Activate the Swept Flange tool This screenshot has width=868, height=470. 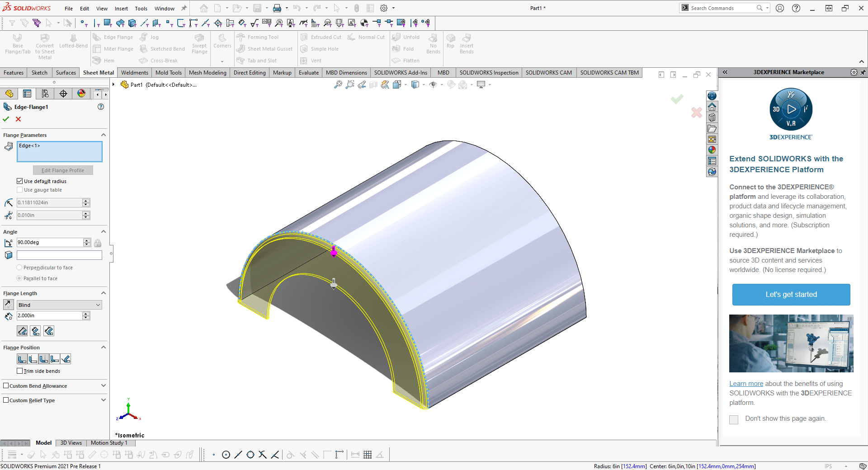[x=199, y=44]
